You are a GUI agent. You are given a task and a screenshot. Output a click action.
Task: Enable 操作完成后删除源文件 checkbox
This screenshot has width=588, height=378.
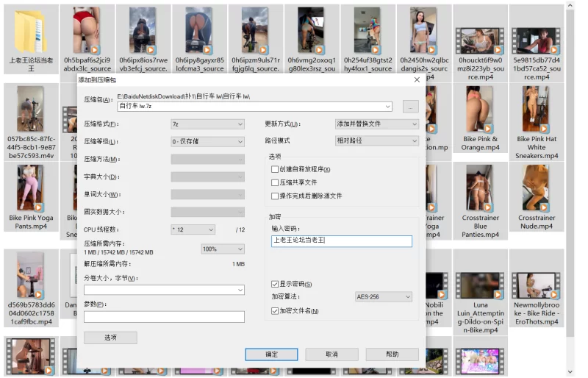point(275,196)
